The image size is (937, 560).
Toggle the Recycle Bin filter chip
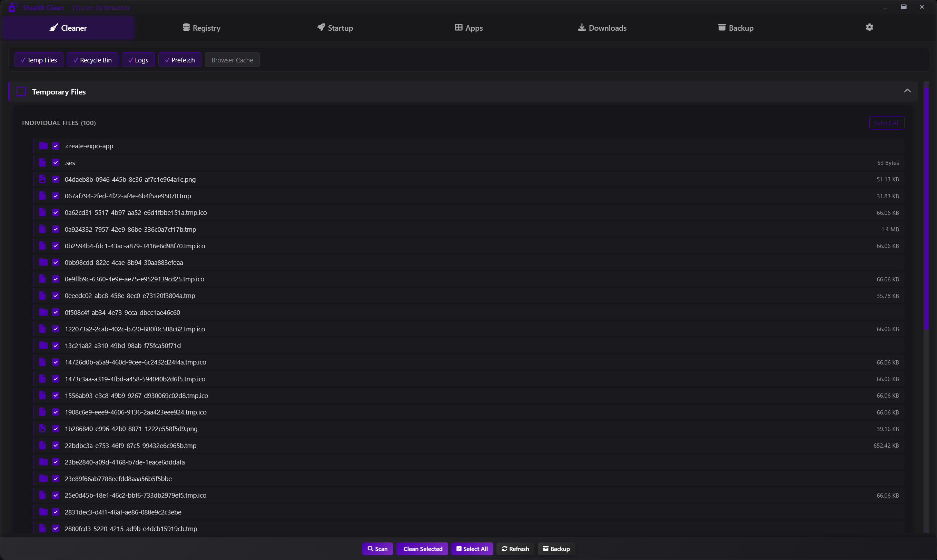pyautogui.click(x=92, y=60)
